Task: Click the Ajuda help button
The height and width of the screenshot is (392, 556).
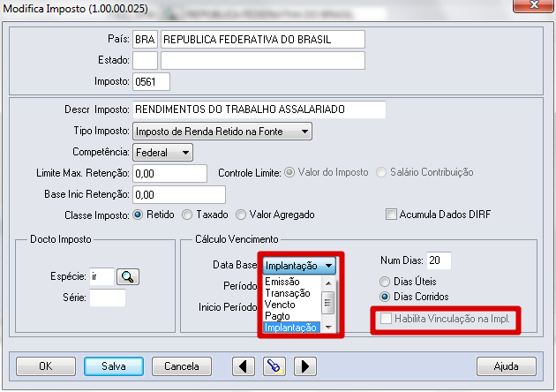Action: [x=506, y=365]
